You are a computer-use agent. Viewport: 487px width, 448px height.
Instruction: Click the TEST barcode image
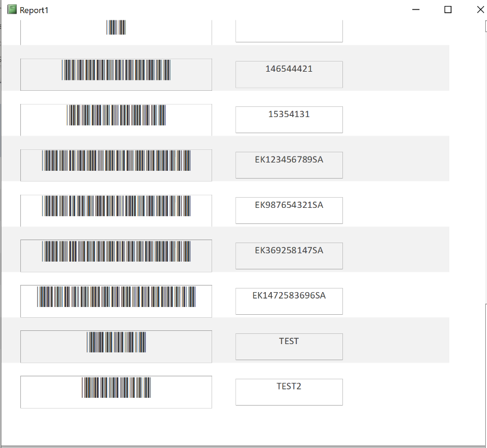pos(116,342)
